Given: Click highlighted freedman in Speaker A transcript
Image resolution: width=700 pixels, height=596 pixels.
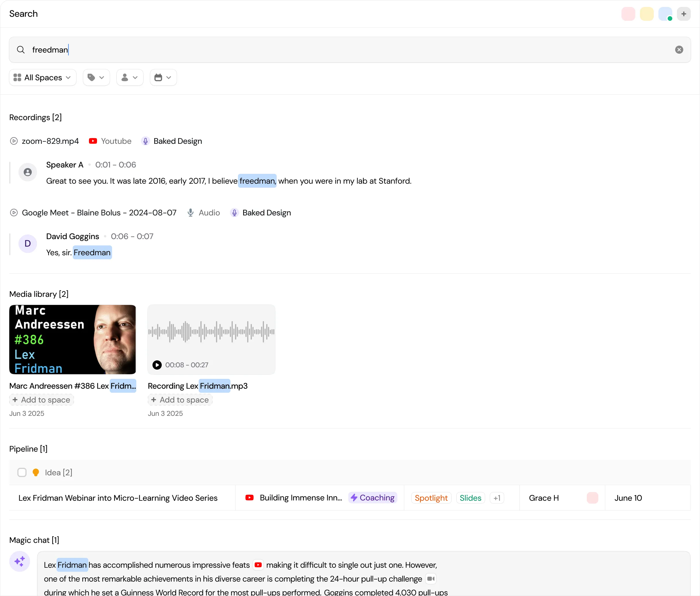Looking at the screenshot, I should click(x=257, y=181).
